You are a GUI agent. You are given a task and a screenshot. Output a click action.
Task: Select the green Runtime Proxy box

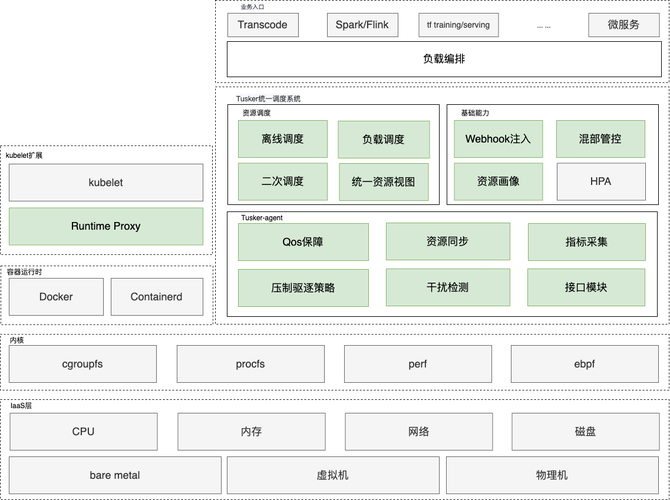[x=106, y=226]
